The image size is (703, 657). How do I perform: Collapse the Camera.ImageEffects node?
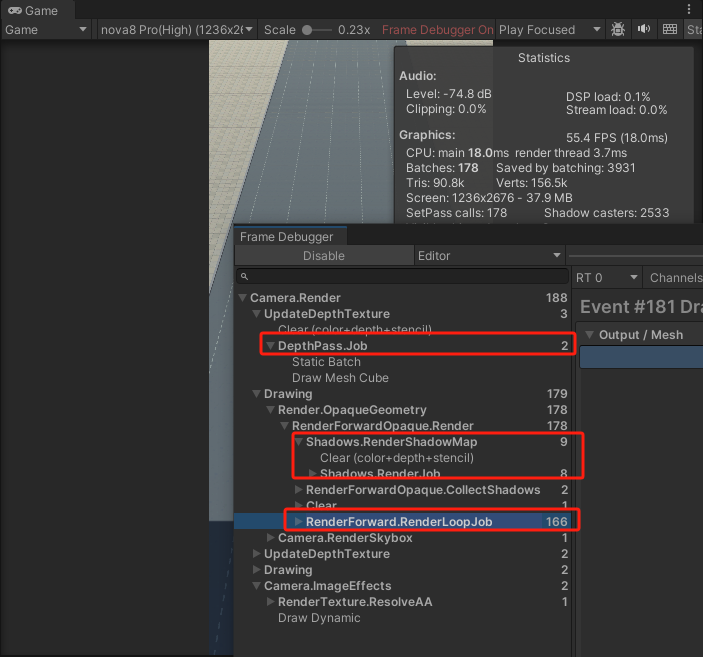point(256,585)
